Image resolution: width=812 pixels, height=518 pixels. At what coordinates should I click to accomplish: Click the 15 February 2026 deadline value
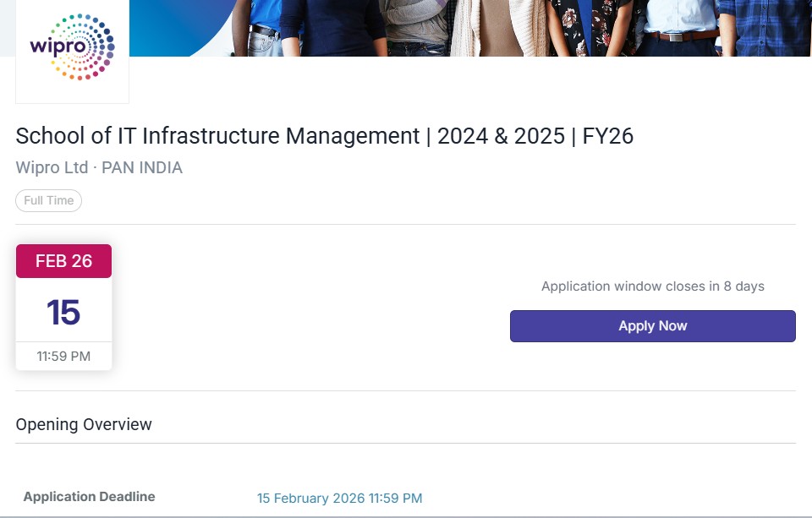pyautogui.click(x=339, y=499)
